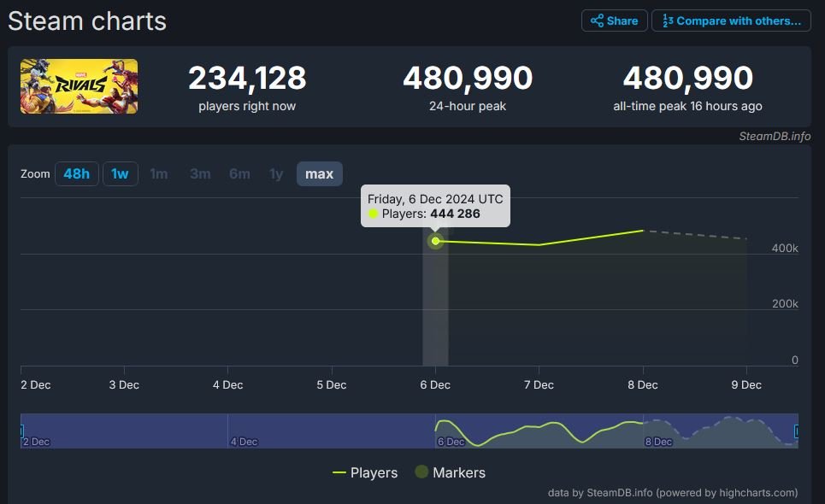Click the 8 Dec x-axis label
This screenshot has width=825, height=504.
[642, 384]
